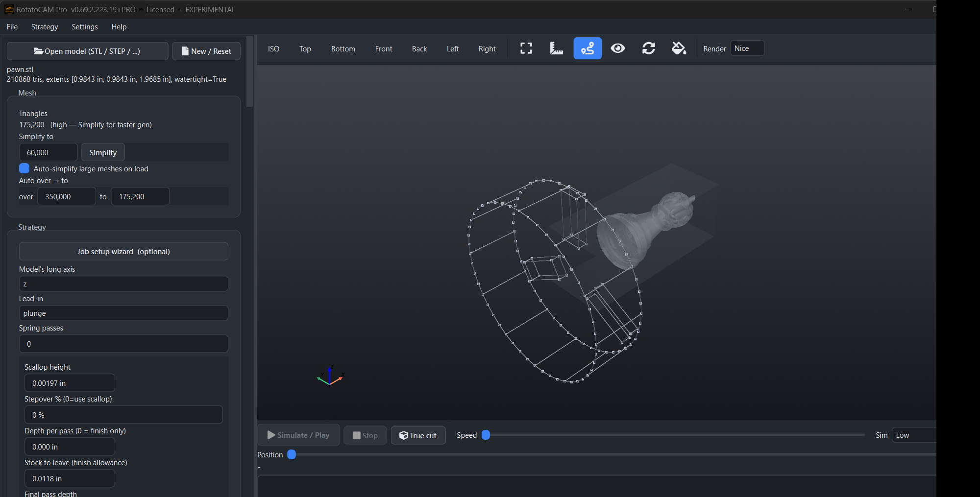Click the auto-simplify target 175,200 field

point(140,197)
